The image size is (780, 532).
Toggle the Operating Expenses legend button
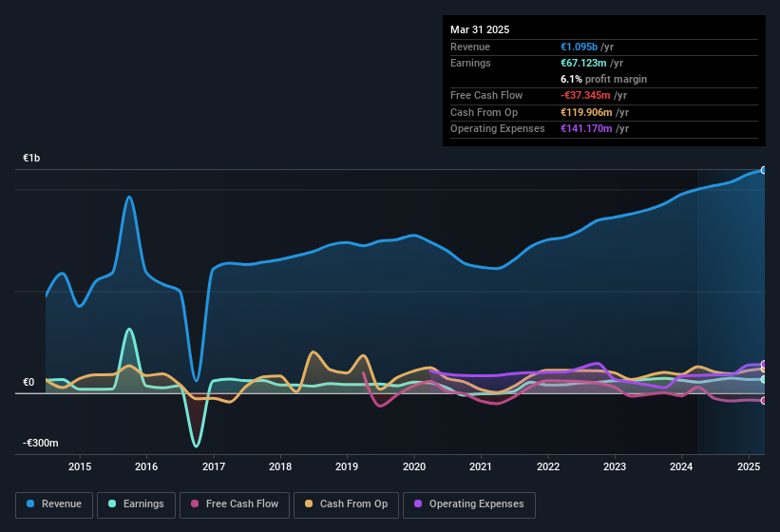coord(469,504)
